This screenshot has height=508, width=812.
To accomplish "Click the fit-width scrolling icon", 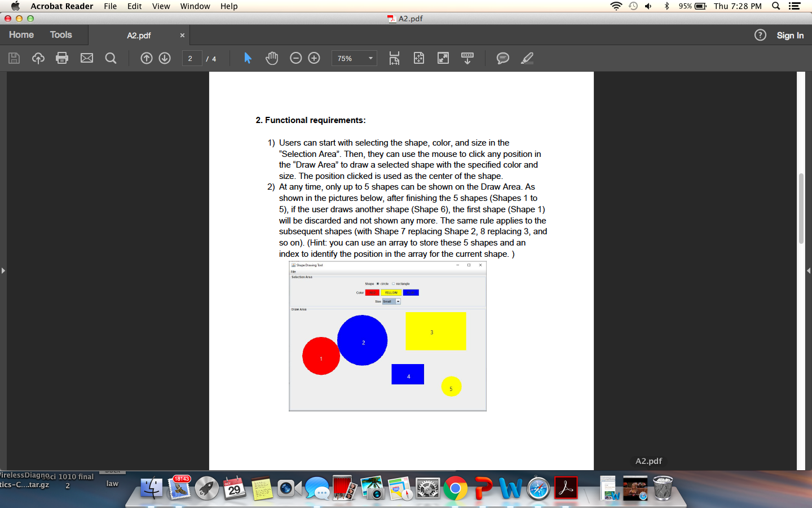I will [394, 58].
